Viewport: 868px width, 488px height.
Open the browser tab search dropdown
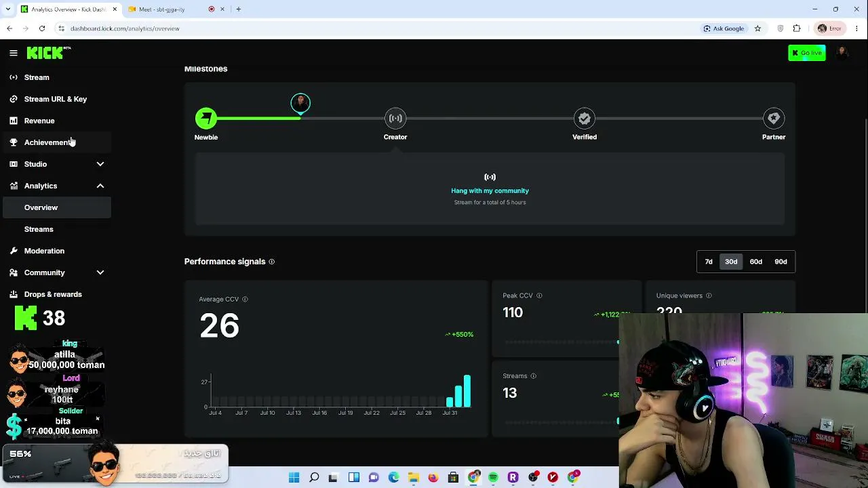pyautogui.click(x=9, y=9)
